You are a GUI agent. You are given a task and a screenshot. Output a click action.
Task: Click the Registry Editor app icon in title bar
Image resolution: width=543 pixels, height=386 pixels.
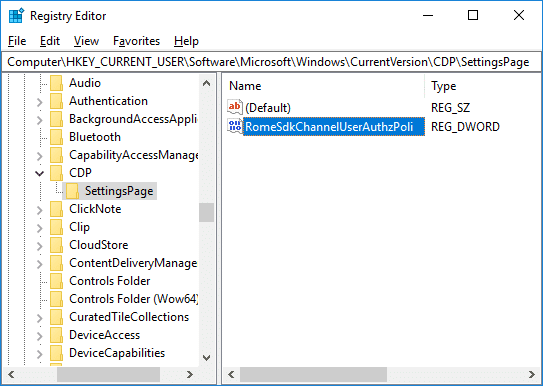point(16,16)
